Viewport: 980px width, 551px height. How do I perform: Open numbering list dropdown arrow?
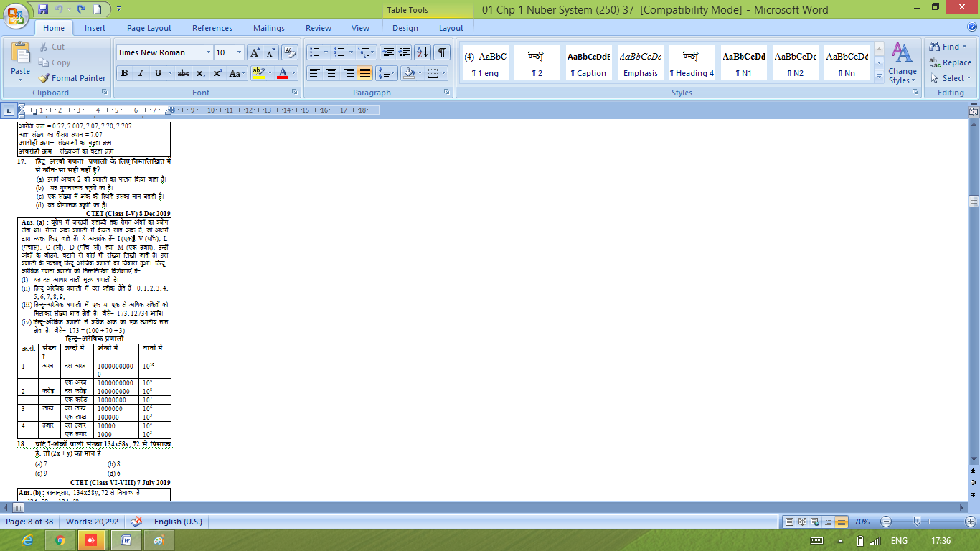tap(350, 52)
